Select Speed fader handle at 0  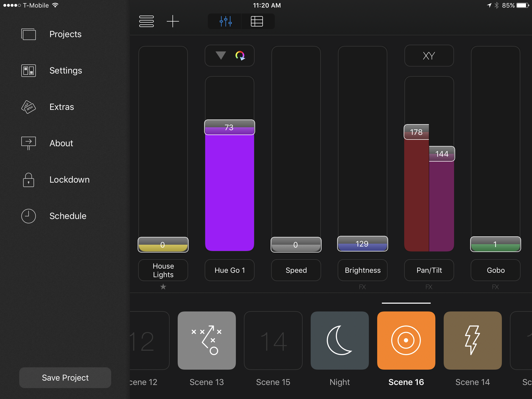tap(296, 245)
